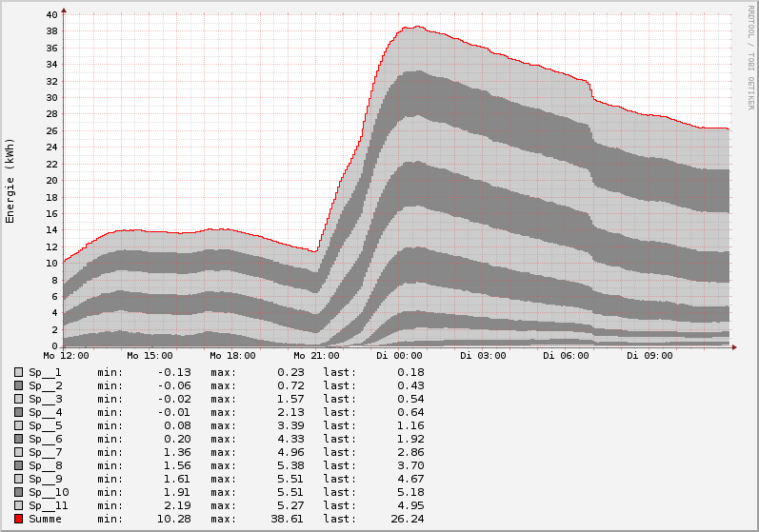Click the Sp__10 legend label
Image resolution: width=759 pixels, height=532 pixels.
coord(48,492)
